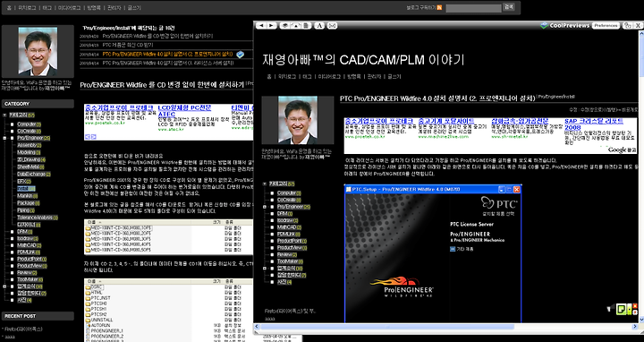Click the green sticky-note icon at preview bottom right
This screenshot has height=342, width=644.
click(622, 309)
